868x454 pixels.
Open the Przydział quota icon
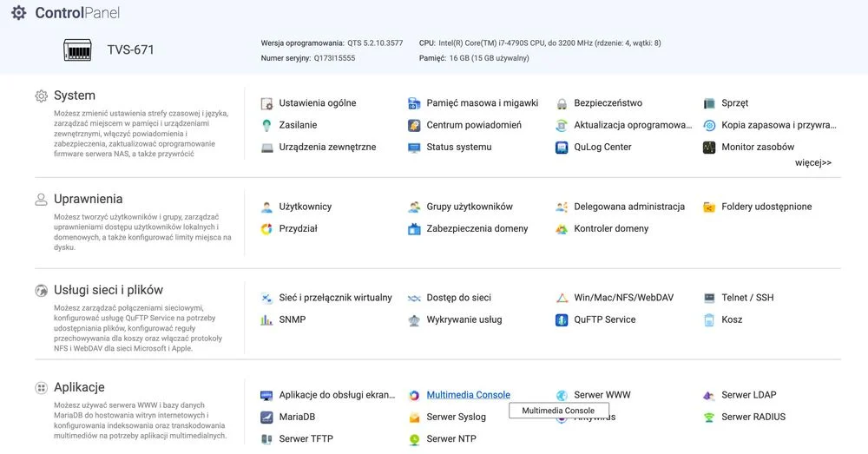click(x=266, y=229)
